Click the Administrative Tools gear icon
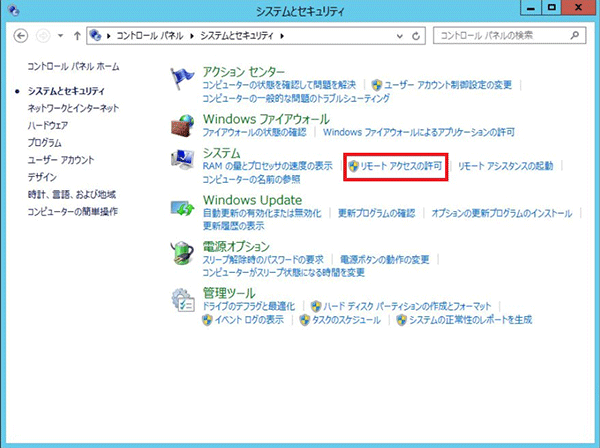The height and width of the screenshot is (448, 600). 183,300
